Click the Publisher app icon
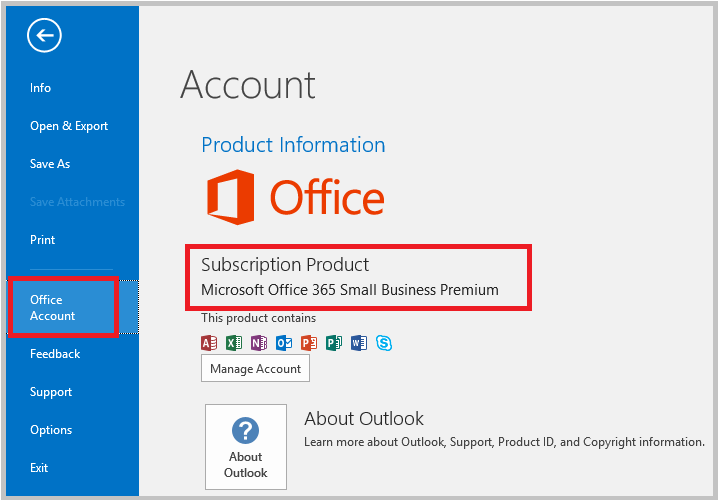This screenshot has height=500, width=718. click(334, 342)
